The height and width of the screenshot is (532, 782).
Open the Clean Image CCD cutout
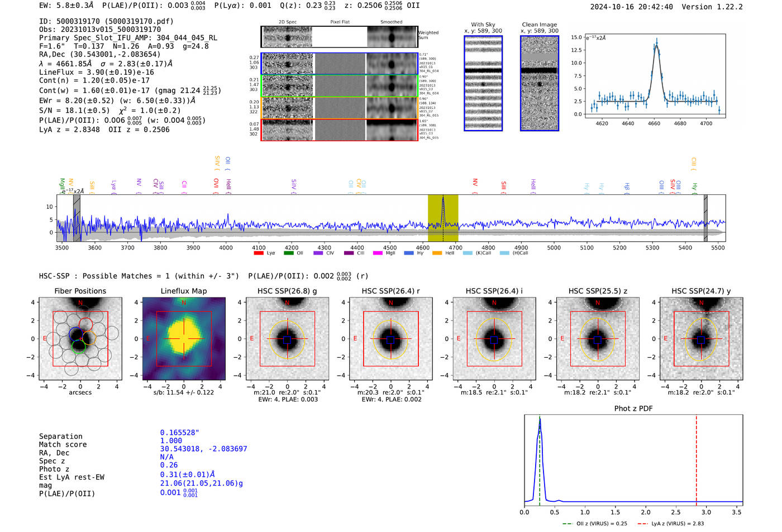click(540, 83)
